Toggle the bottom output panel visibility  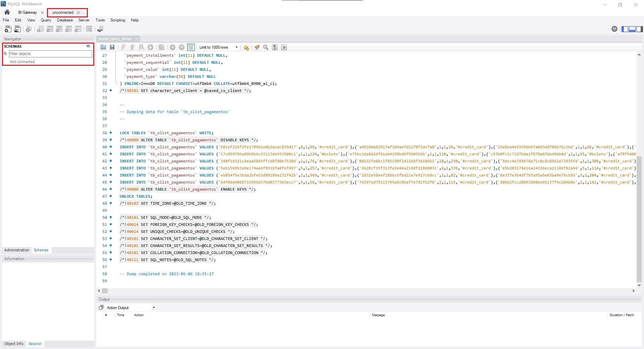pos(632,29)
